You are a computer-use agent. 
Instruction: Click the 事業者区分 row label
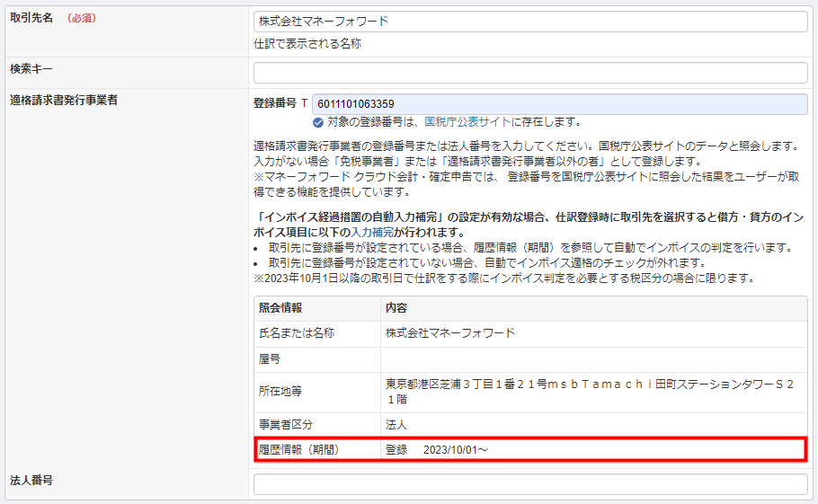pos(286,425)
